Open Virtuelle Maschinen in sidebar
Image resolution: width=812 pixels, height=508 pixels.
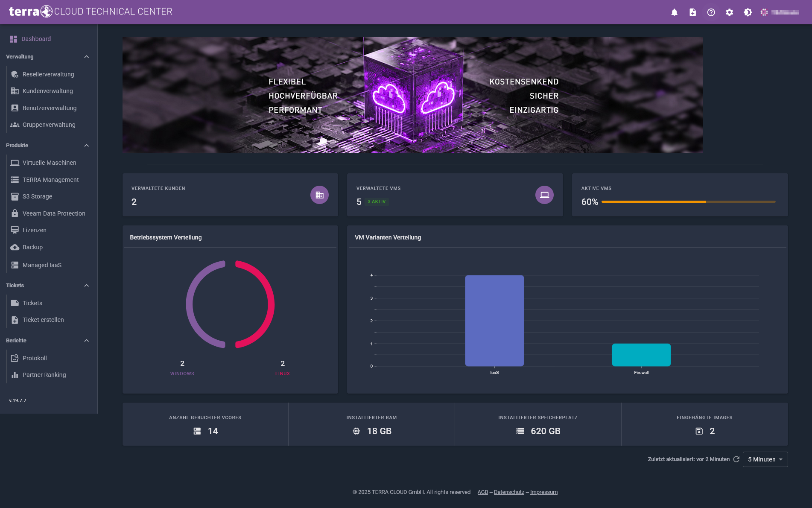(x=49, y=163)
